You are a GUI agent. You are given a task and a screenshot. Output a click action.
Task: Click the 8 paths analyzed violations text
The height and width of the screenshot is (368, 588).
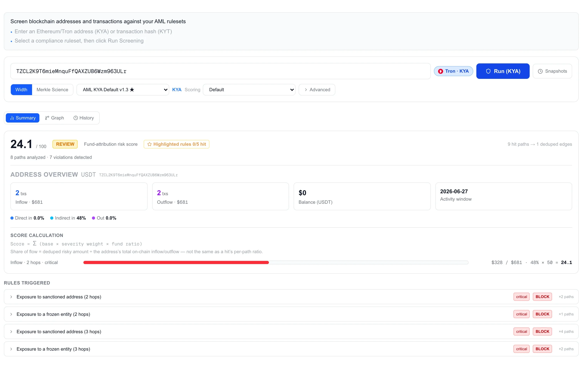pyautogui.click(x=51, y=157)
